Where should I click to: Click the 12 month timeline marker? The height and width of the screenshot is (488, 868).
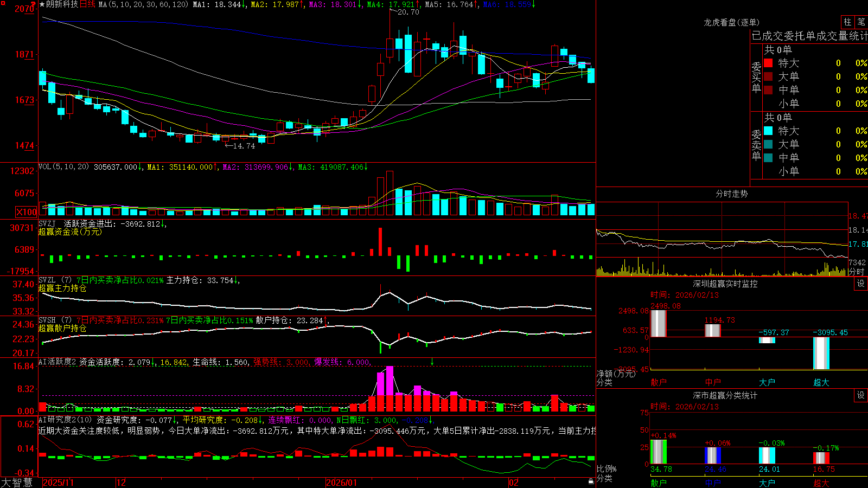122,483
